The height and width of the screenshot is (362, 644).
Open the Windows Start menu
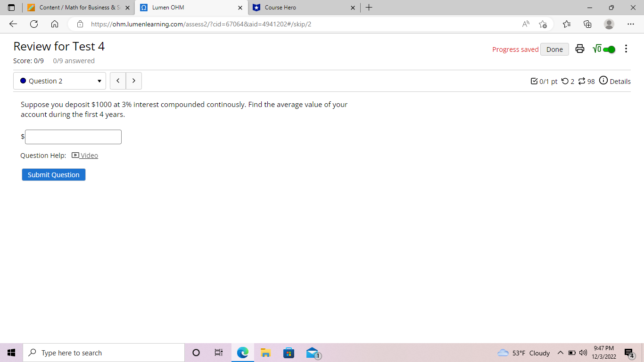tap(11, 353)
